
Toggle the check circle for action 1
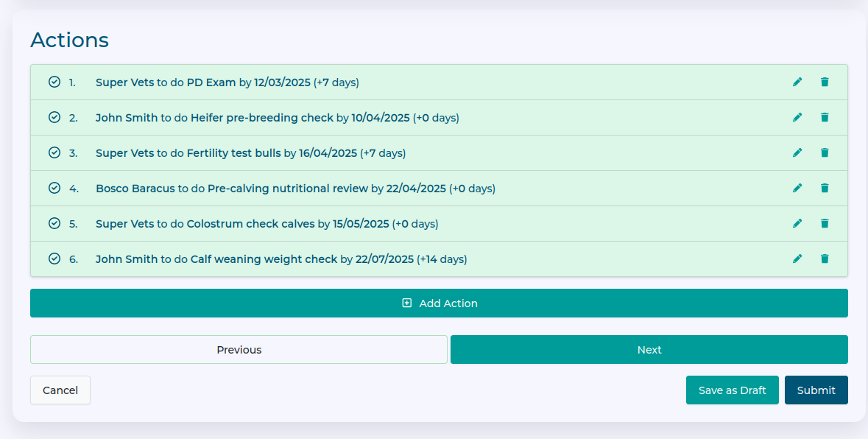[x=54, y=82]
